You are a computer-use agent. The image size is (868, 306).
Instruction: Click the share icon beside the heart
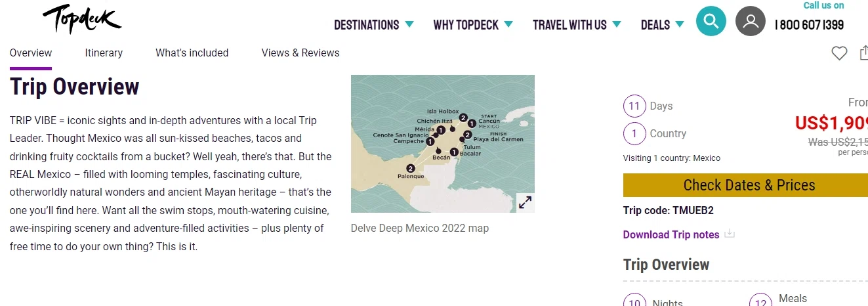point(863,53)
